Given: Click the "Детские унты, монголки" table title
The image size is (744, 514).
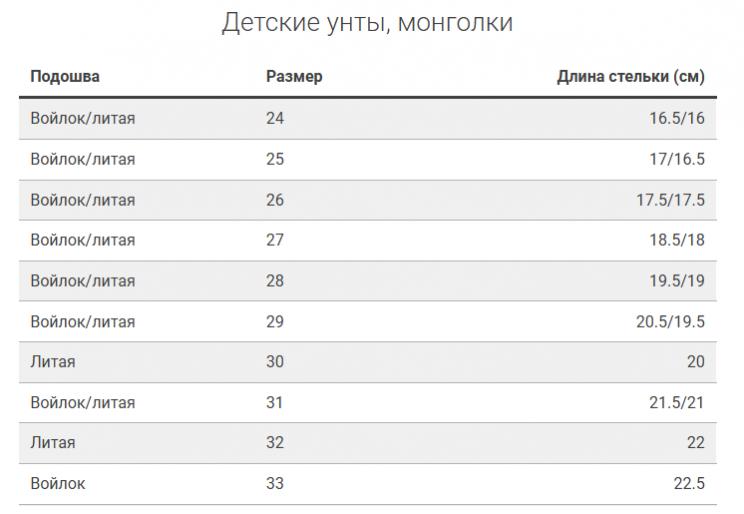Looking at the screenshot, I should 367,23.
